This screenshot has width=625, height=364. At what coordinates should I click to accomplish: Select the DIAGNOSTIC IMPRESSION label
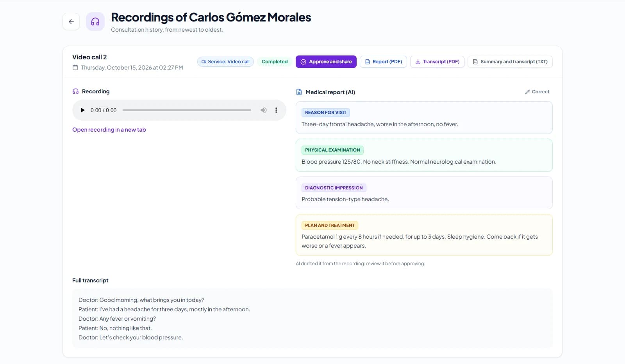tap(334, 188)
